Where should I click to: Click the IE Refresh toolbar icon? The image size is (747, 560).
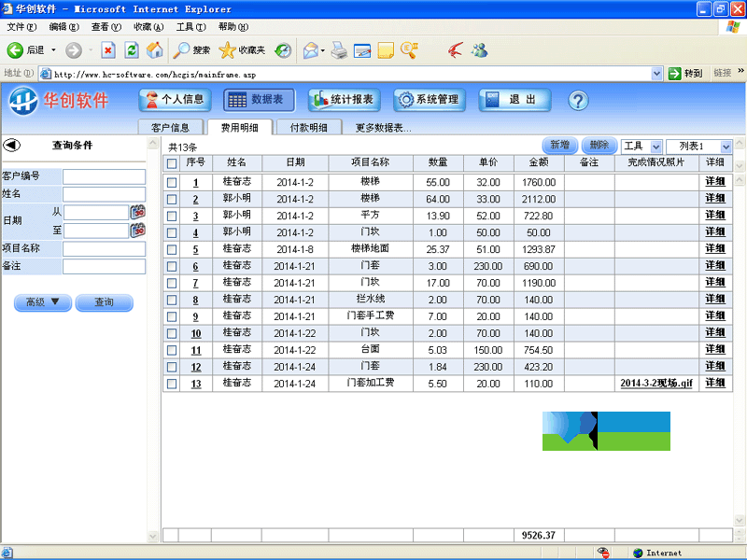[132, 49]
